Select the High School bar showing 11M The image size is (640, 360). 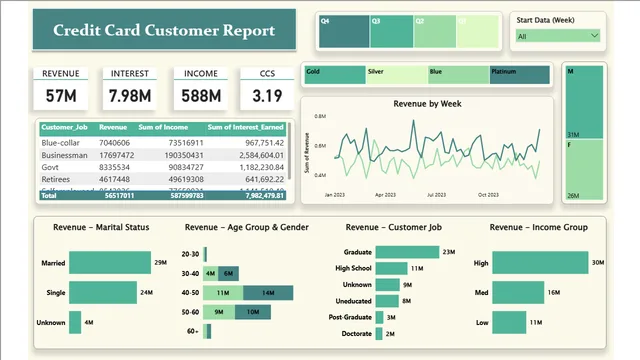[x=391, y=268]
